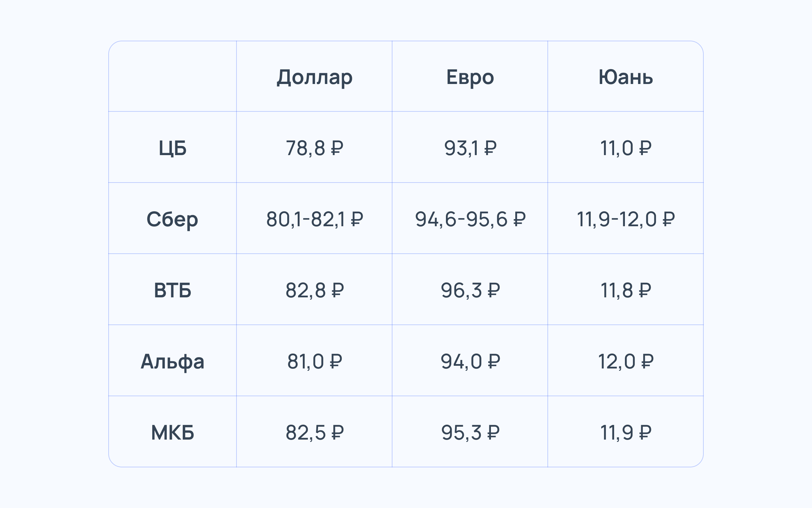
Task: Select the Доллар column header
Action: [x=315, y=78]
